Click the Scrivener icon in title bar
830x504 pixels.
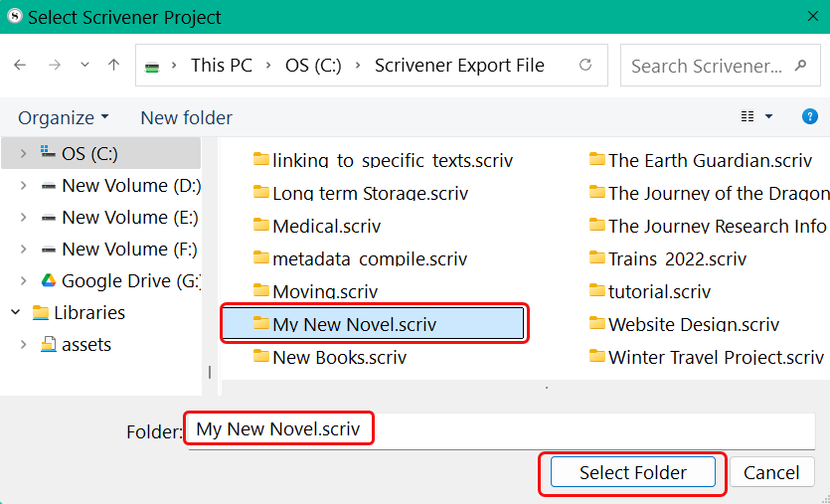coord(15,17)
